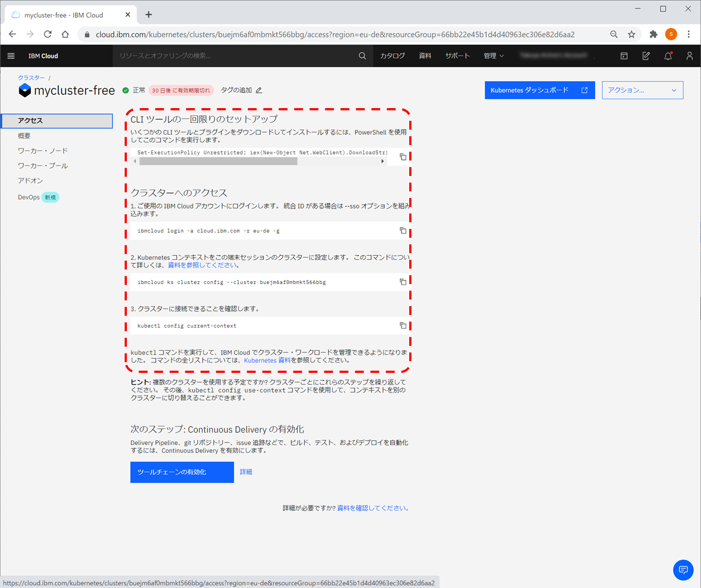Image resolution: width=701 pixels, height=588 pixels.
Task: Click the mycluster-free cluster cube icon
Action: (x=25, y=90)
